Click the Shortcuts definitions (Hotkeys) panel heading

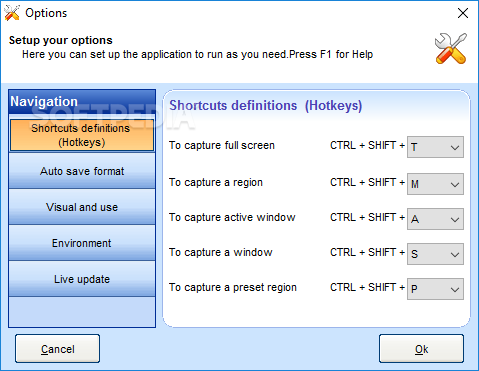(266, 106)
